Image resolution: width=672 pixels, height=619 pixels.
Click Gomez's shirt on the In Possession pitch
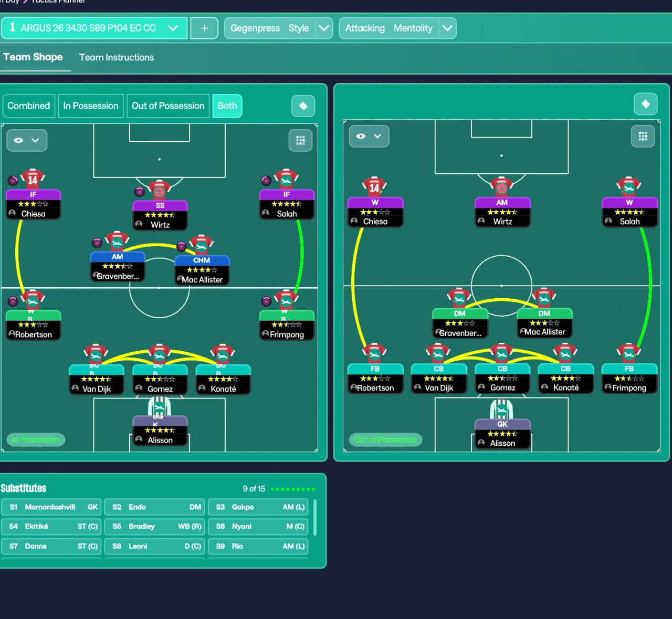tap(160, 354)
